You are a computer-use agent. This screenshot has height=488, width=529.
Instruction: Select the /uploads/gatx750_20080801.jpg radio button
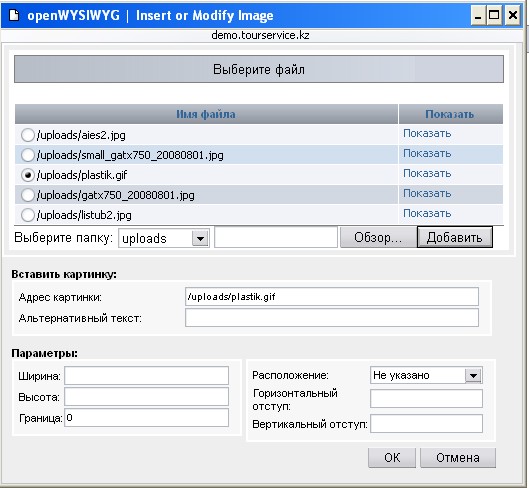[x=27, y=195]
